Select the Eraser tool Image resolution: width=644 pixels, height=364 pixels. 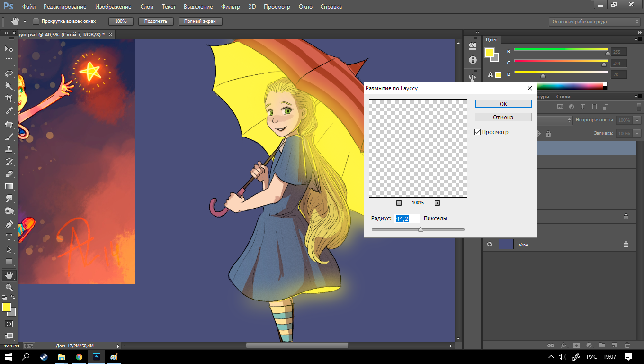pos(9,174)
